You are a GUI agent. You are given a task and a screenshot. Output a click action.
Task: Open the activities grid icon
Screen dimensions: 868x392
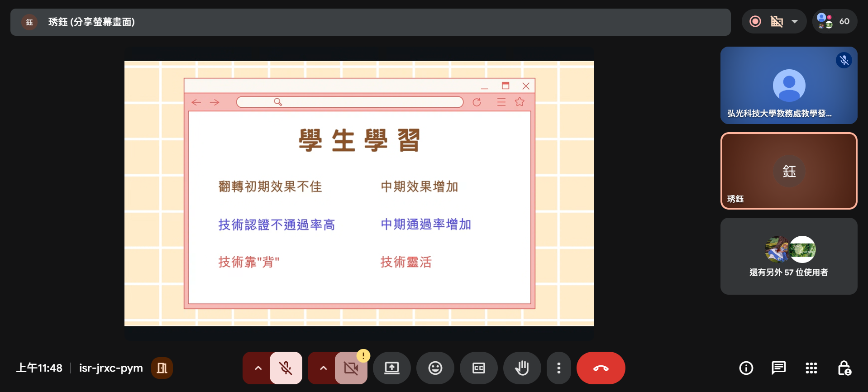pos(811,368)
